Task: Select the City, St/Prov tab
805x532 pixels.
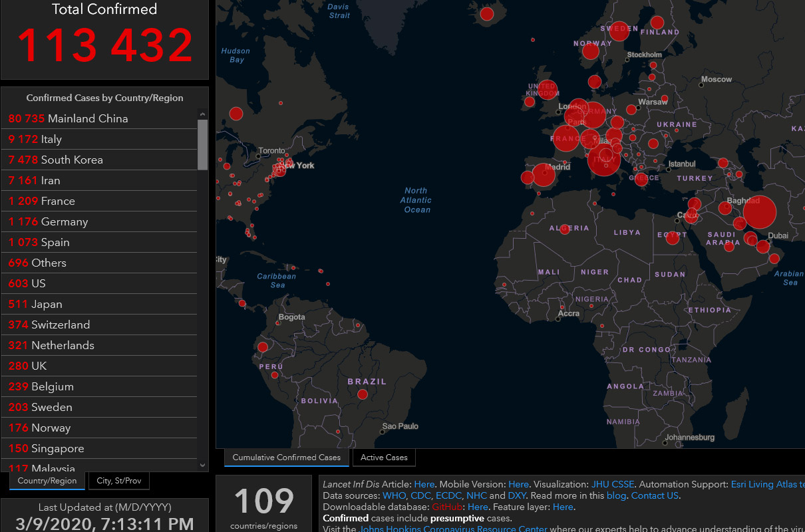Action: click(x=119, y=481)
